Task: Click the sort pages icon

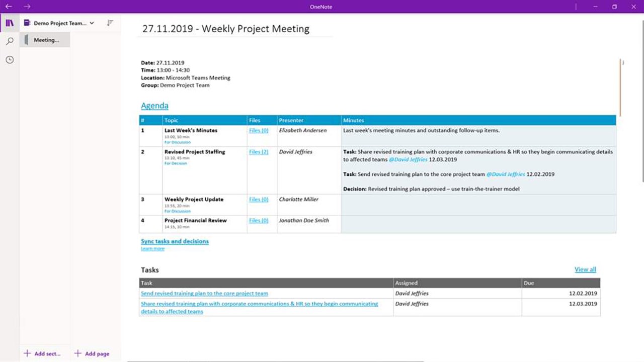Action: pyautogui.click(x=110, y=23)
